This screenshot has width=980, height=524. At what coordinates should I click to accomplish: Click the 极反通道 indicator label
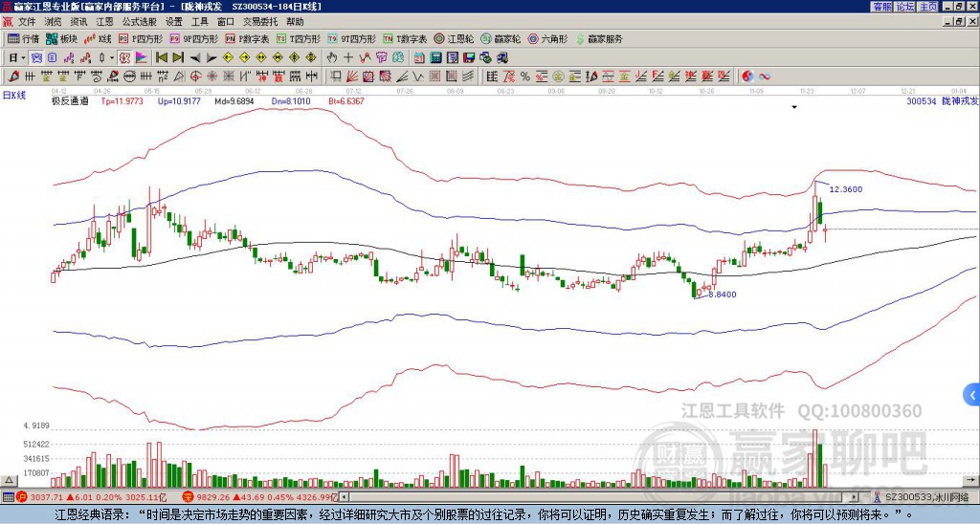click(70, 100)
